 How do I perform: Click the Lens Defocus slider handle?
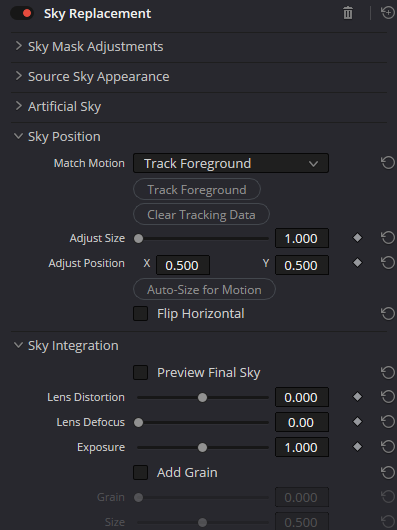[x=139, y=423]
